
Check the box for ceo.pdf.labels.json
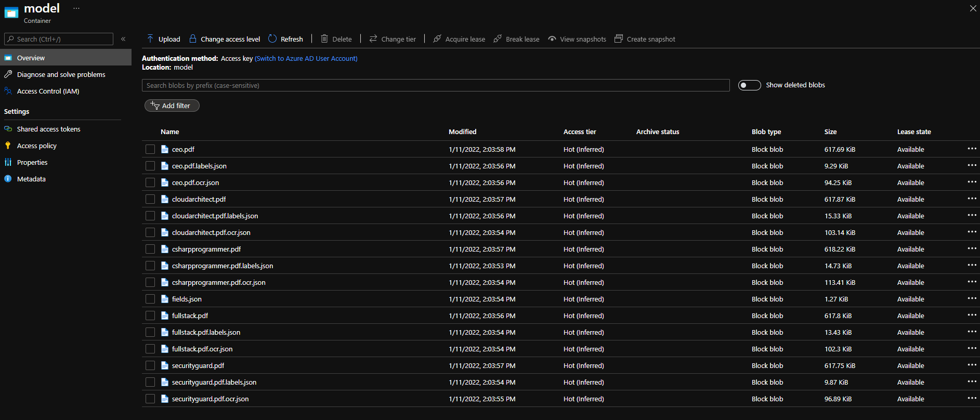(150, 166)
